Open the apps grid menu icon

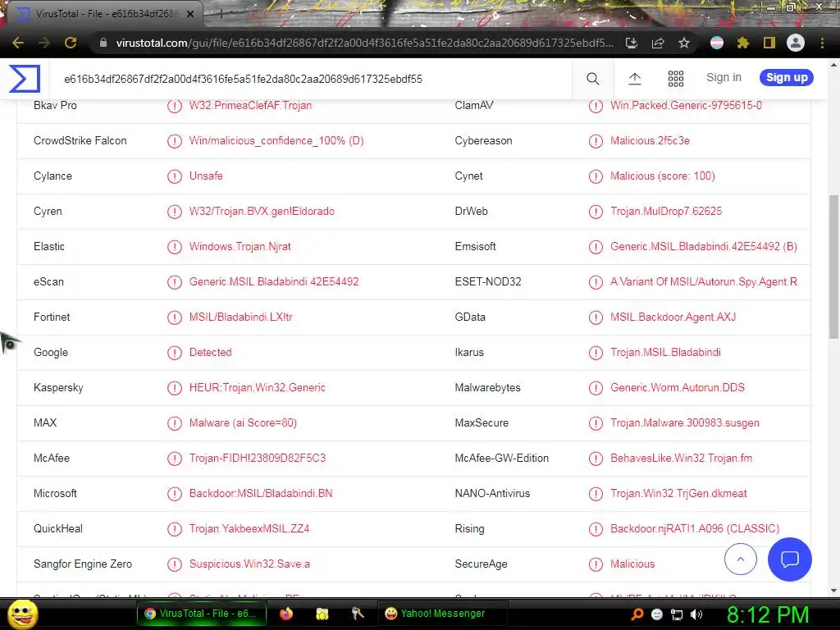(676, 79)
